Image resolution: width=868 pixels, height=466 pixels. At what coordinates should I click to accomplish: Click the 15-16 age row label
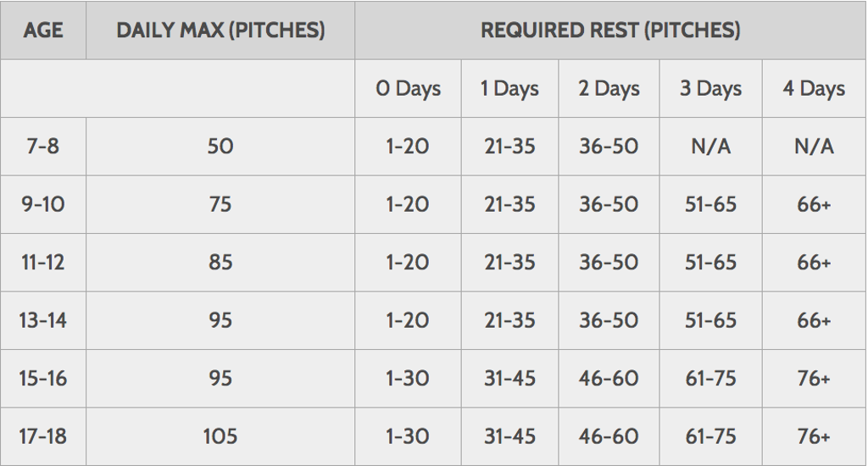pos(43,379)
